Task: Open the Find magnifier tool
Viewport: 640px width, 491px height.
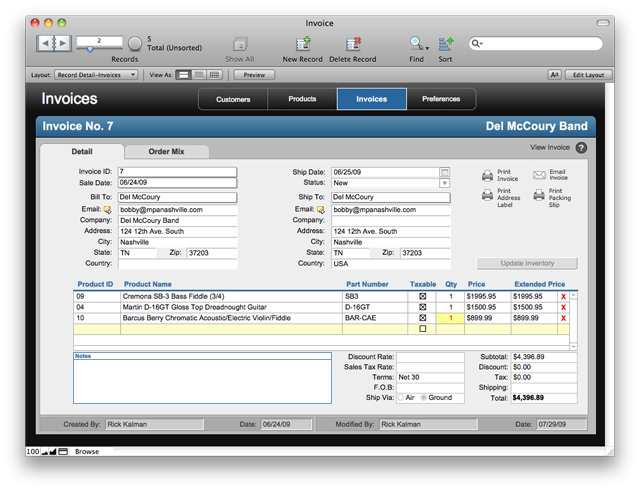Action: 417,44
